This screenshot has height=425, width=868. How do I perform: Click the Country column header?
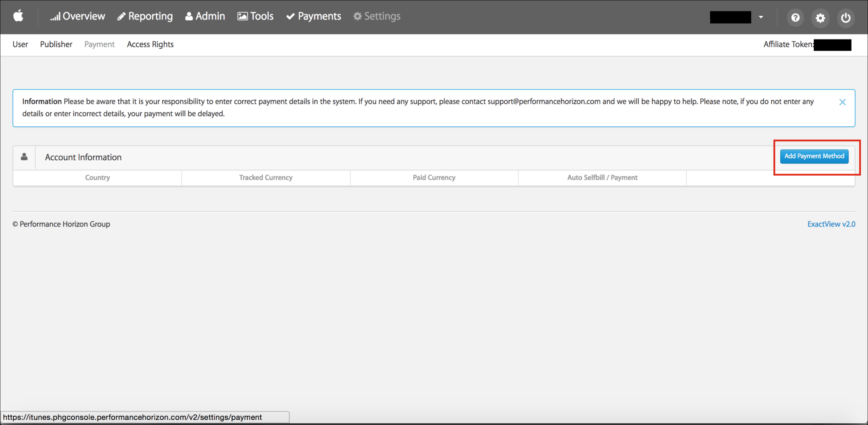coord(97,178)
